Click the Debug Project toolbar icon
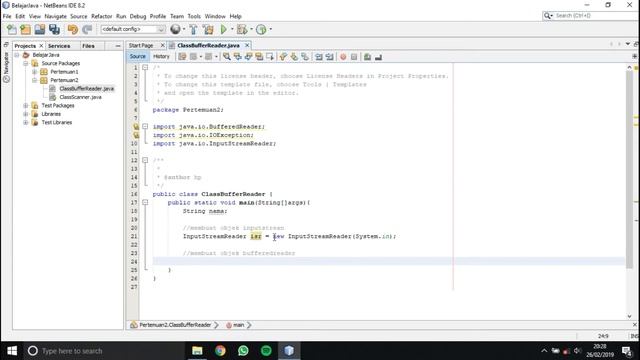 (x=242, y=29)
